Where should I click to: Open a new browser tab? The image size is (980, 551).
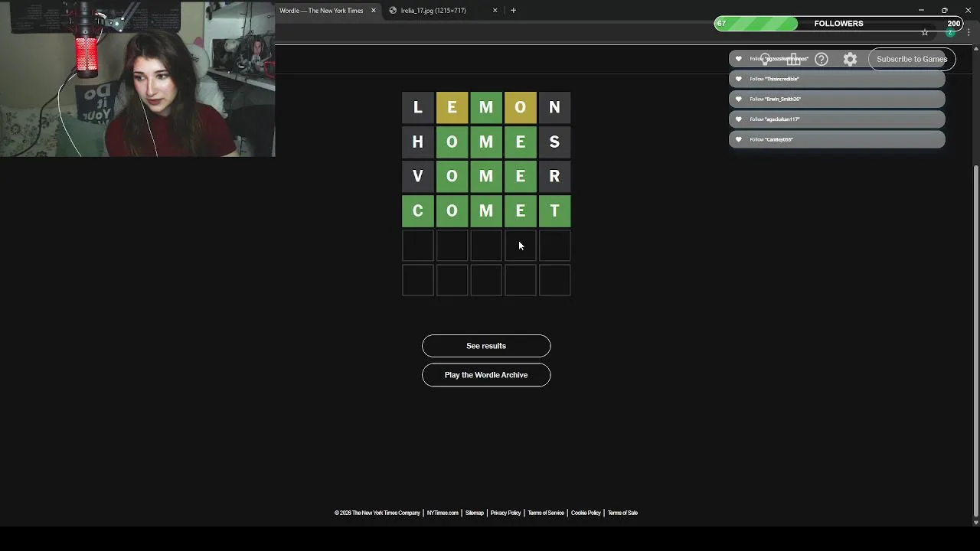[x=513, y=10]
